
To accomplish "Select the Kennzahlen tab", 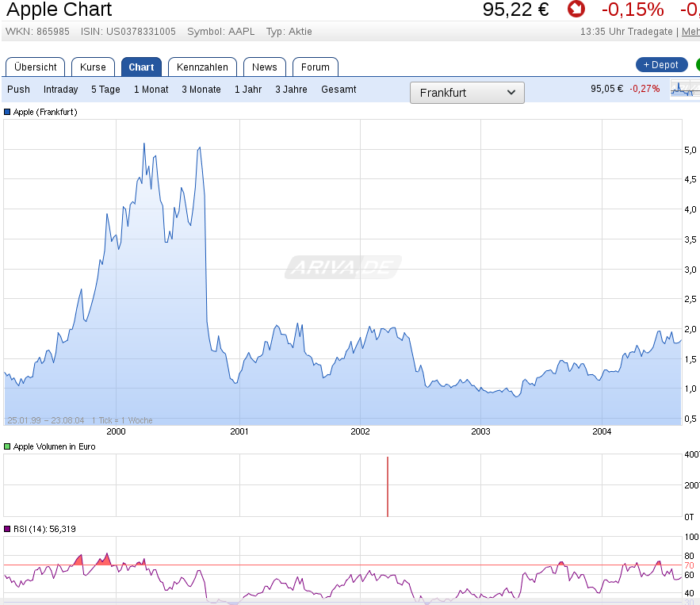I will [202, 67].
